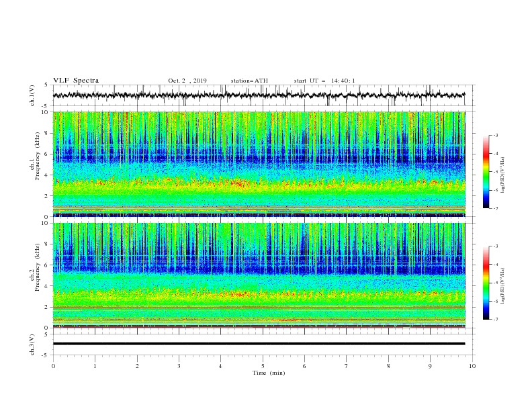Click time axis tick label "9"
This screenshot has height=411, width=532.
(x=430, y=366)
